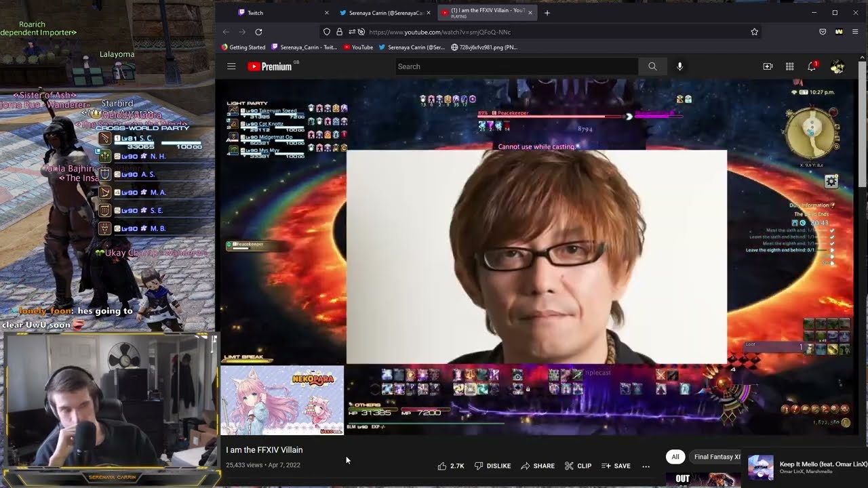Screen dimensions: 868x488
Task: Open the YouTube hamburger guide menu
Action: tap(231, 66)
